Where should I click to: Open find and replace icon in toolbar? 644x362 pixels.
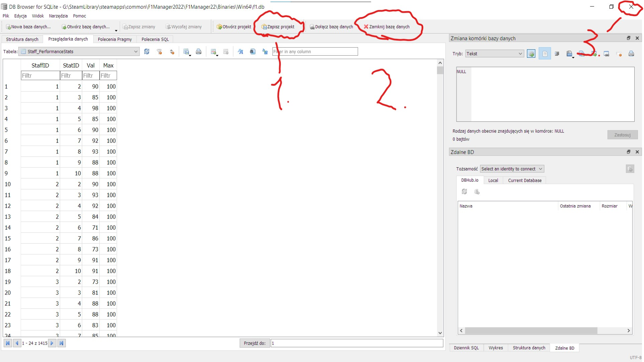265,52
